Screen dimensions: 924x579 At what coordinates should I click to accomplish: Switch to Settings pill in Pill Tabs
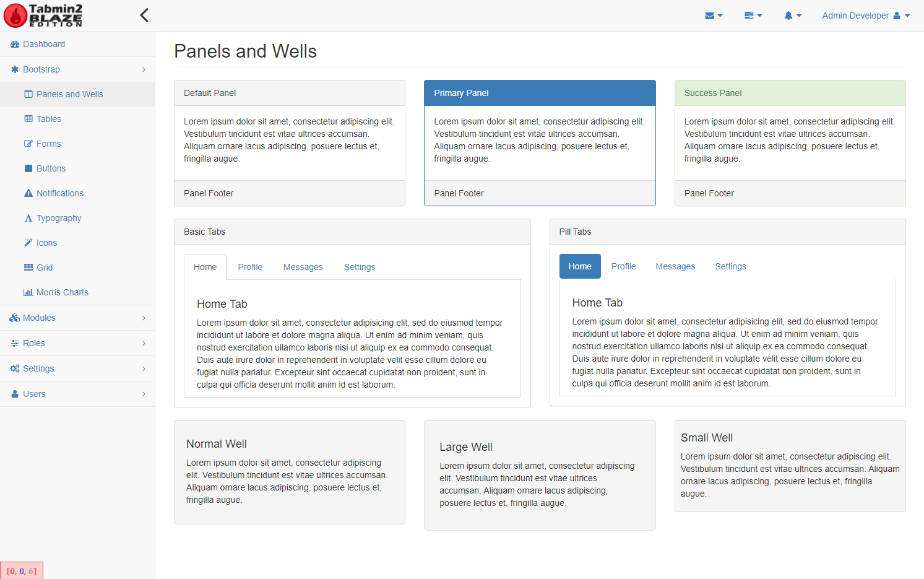730,266
